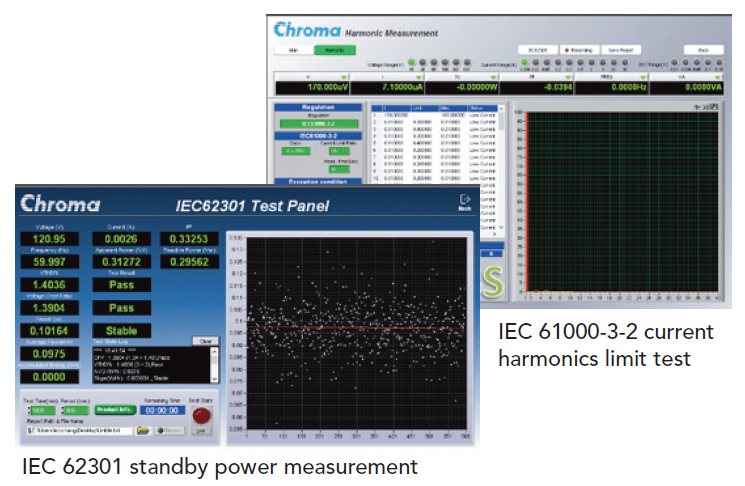
Task: Open I measurement dropdown arrow
Action: click(419, 77)
